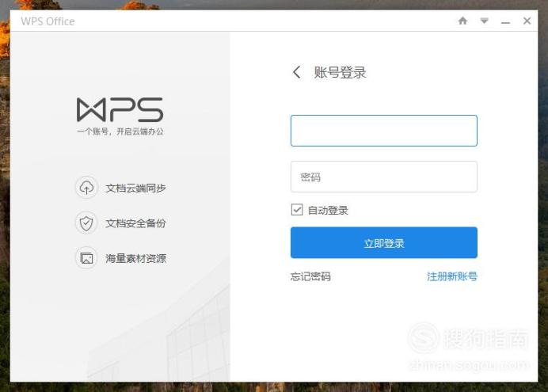Click the 海量素材资源 text
Viewport: 548px width, 392px height.
pyautogui.click(x=135, y=258)
